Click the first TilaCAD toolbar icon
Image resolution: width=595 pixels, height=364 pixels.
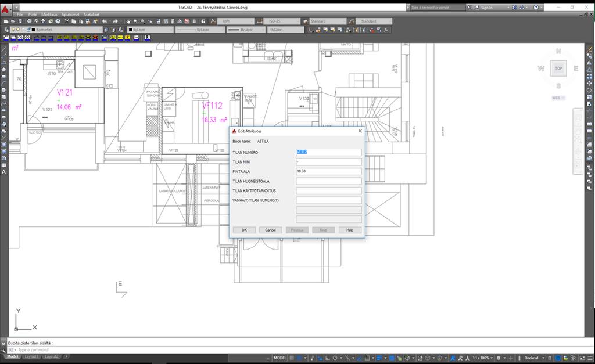pyautogui.click(x=6, y=38)
